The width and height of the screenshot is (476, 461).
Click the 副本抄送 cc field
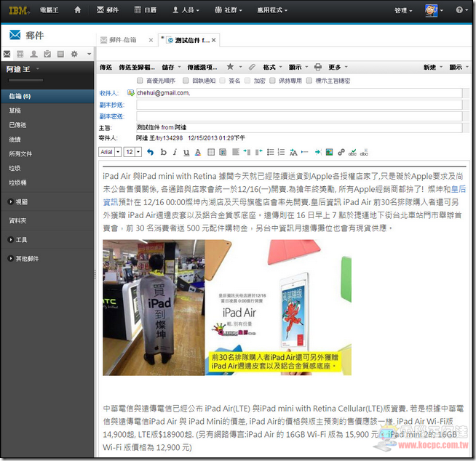pos(299,105)
